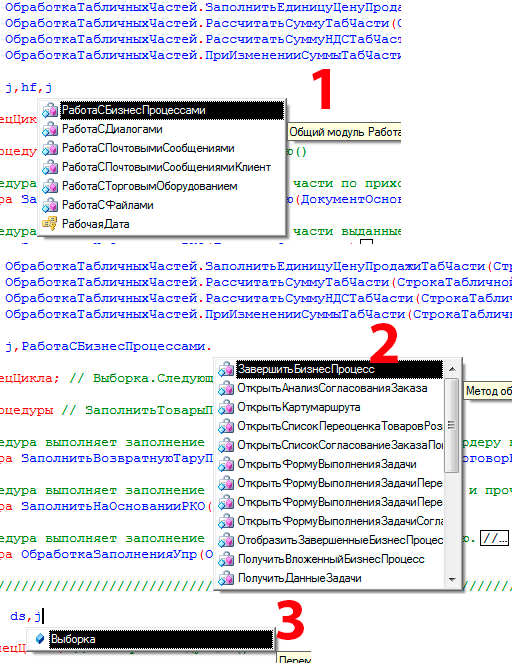Viewport: 512px width, 663px height.
Task: Click the scroll up arrow in the method list
Action: pos(452,369)
